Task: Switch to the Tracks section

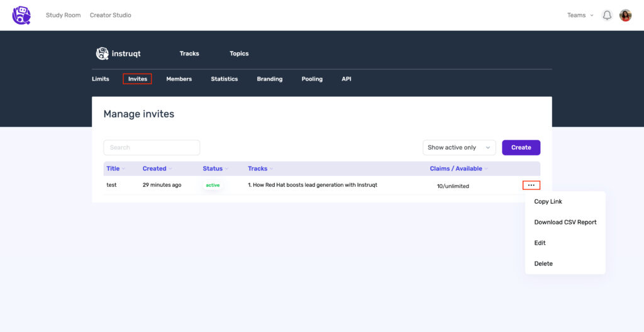Action: point(189,53)
